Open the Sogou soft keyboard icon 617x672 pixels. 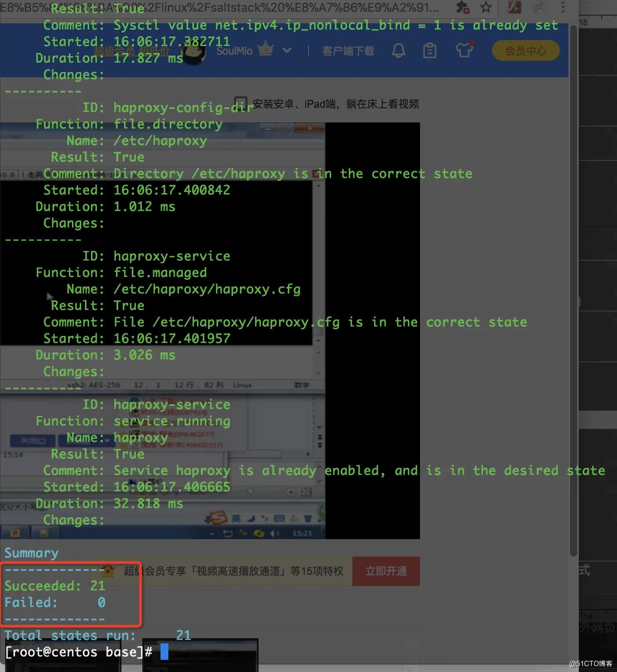point(279,519)
